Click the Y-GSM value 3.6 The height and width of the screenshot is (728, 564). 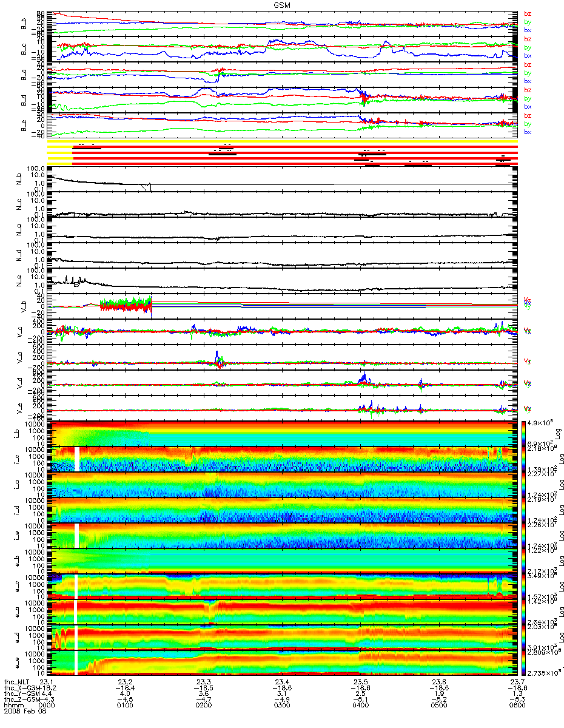pos(203,694)
